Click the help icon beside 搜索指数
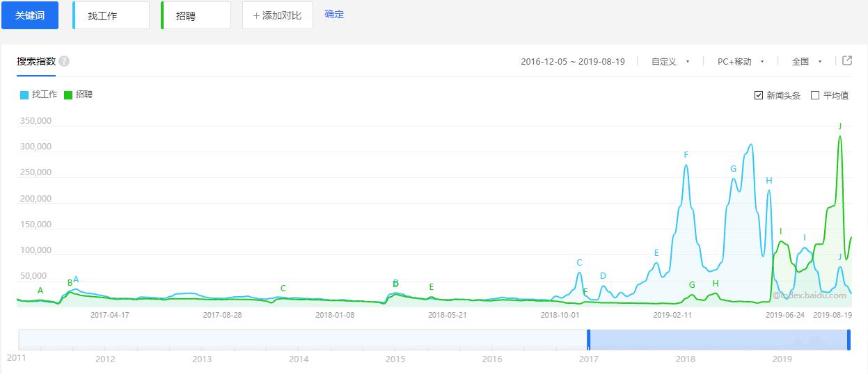868x374 pixels. coord(64,61)
